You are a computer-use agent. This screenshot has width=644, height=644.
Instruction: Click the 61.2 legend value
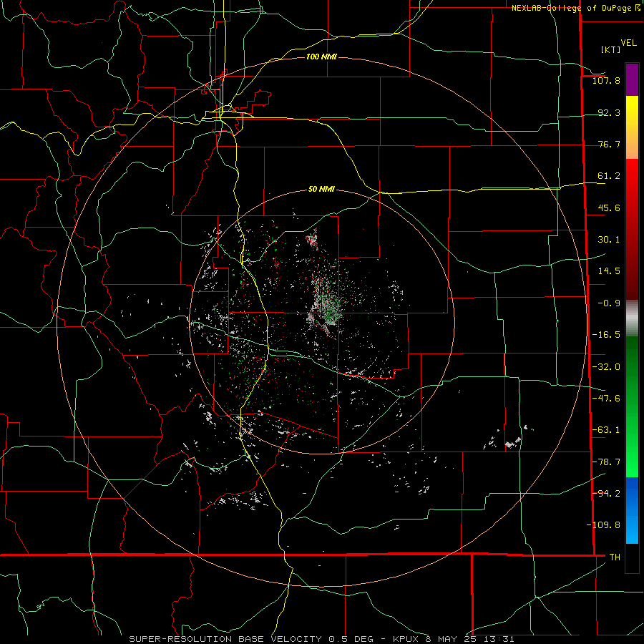pyautogui.click(x=609, y=176)
